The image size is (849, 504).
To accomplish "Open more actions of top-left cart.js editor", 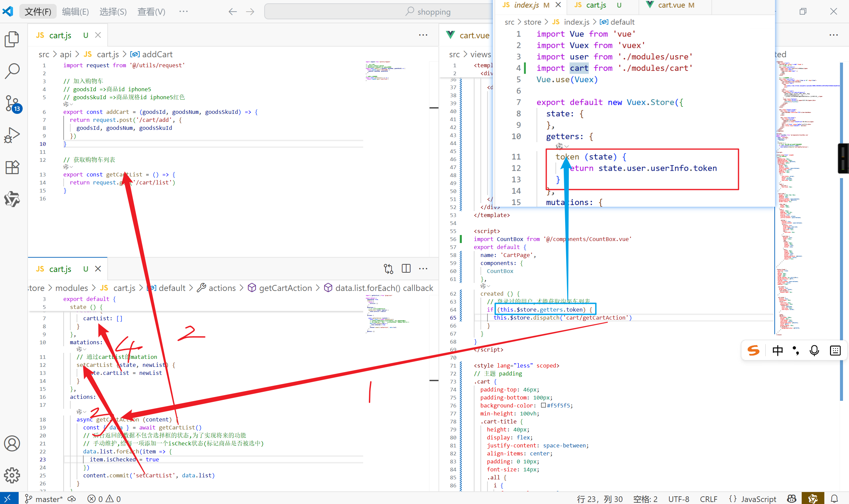I will pos(423,35).
